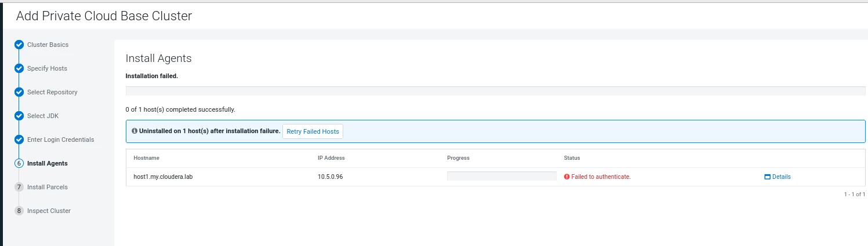
Task: Select the Install Parcels step
Action: [x=48, y=187]
